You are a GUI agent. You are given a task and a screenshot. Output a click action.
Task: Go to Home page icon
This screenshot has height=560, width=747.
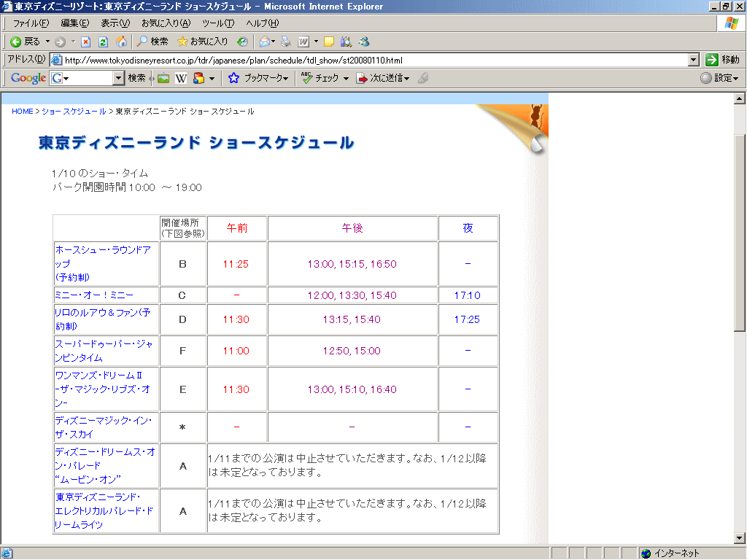pyautogui.click(x=122, y=42)
